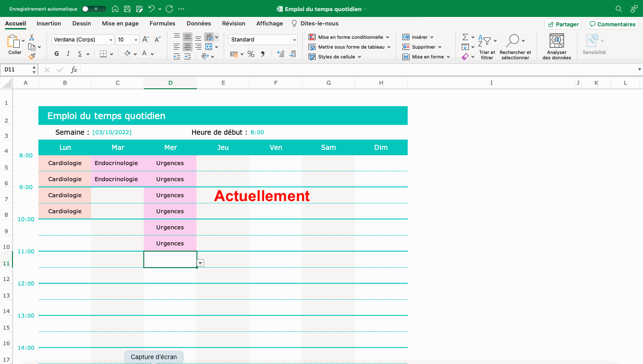The height and width of the screenshot is (364, 643).
Task: Click the fill color paint bucket
Action: 128,54
